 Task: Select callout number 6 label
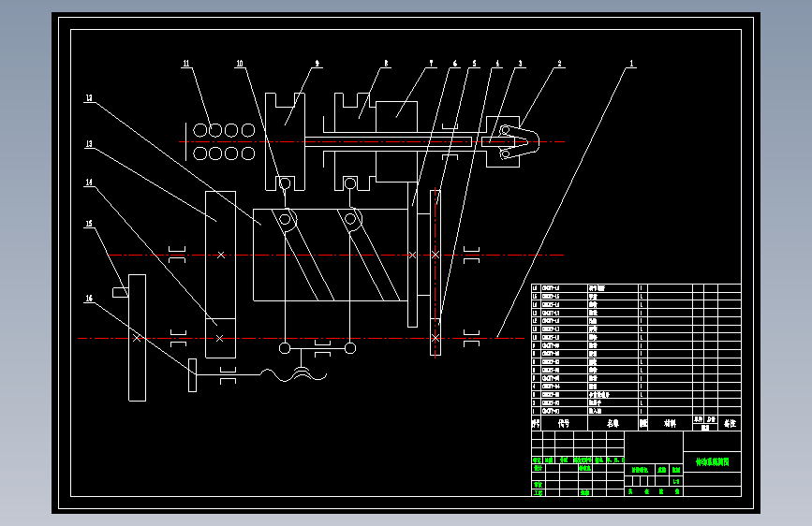click(x=455, y=63)
